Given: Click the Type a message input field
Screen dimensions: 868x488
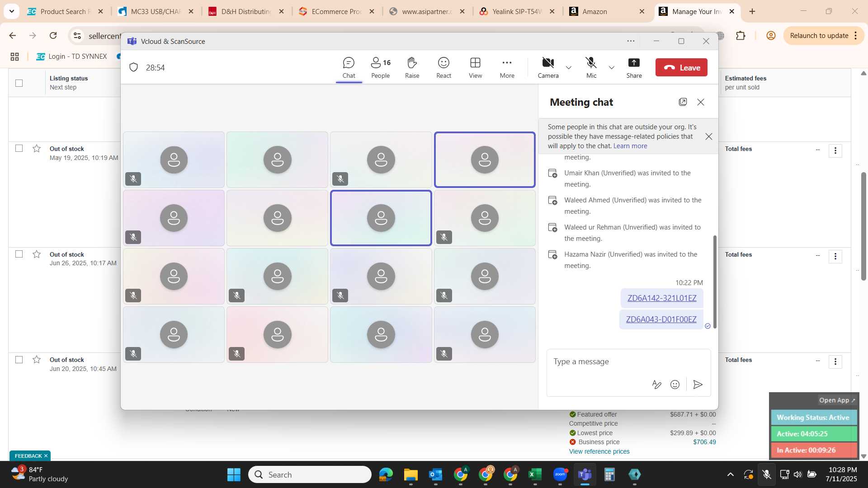Looking at the screenshot, I should 628,361.
